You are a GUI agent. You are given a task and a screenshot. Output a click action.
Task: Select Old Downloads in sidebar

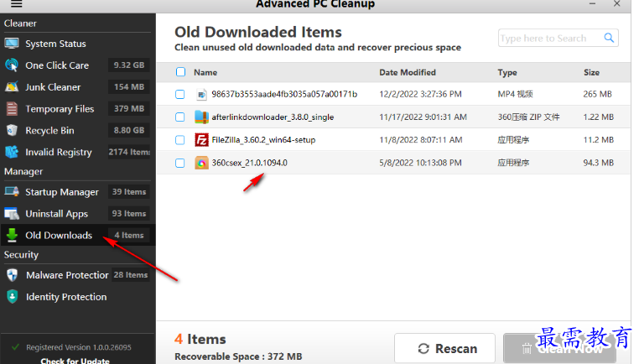[77, 235]
